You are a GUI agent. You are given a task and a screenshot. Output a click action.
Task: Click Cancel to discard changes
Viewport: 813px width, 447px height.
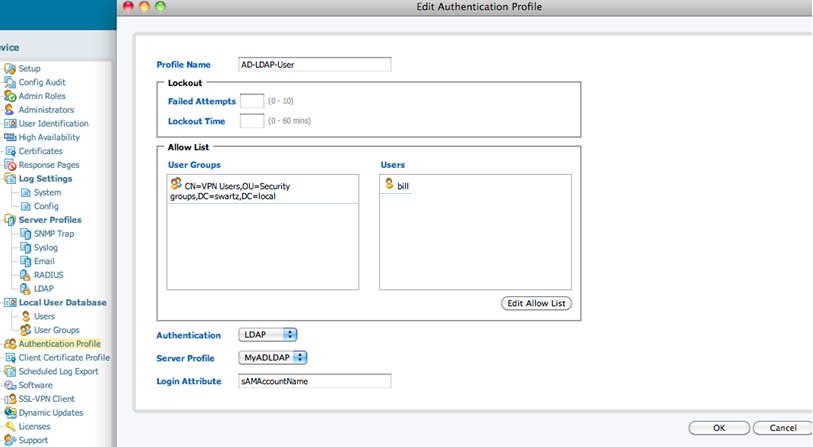click(x=782, y=428)
